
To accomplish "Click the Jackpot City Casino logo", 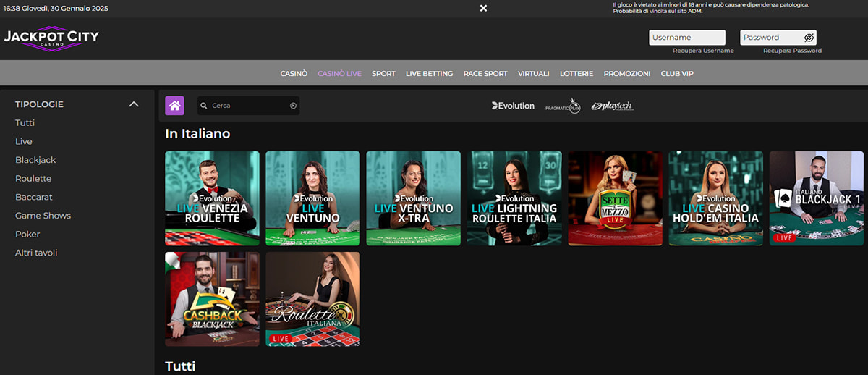I will pos(51,38).
